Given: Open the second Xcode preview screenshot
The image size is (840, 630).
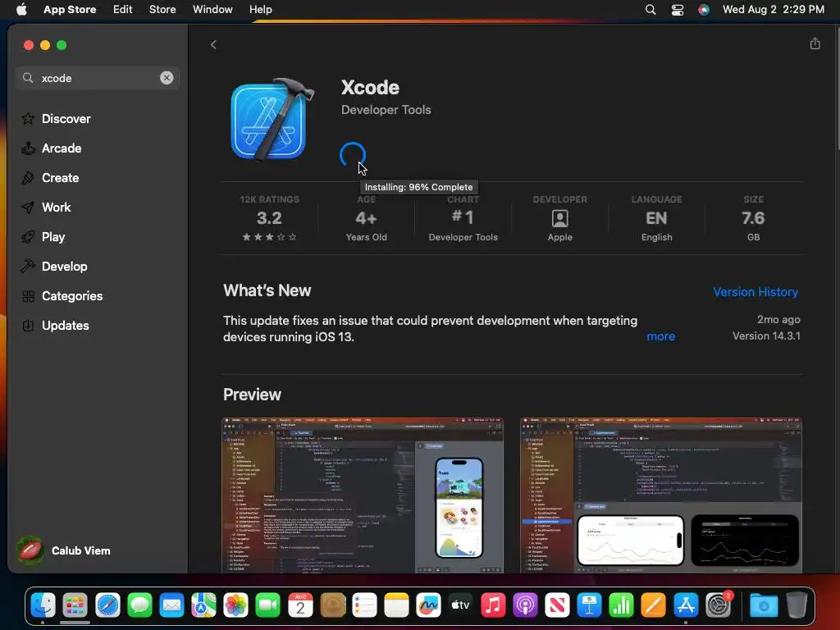Looking at the screenshot, I should [660, 495].
